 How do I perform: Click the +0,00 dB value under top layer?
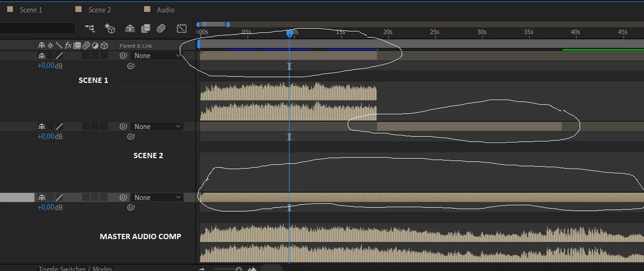(x=46, y=66)
